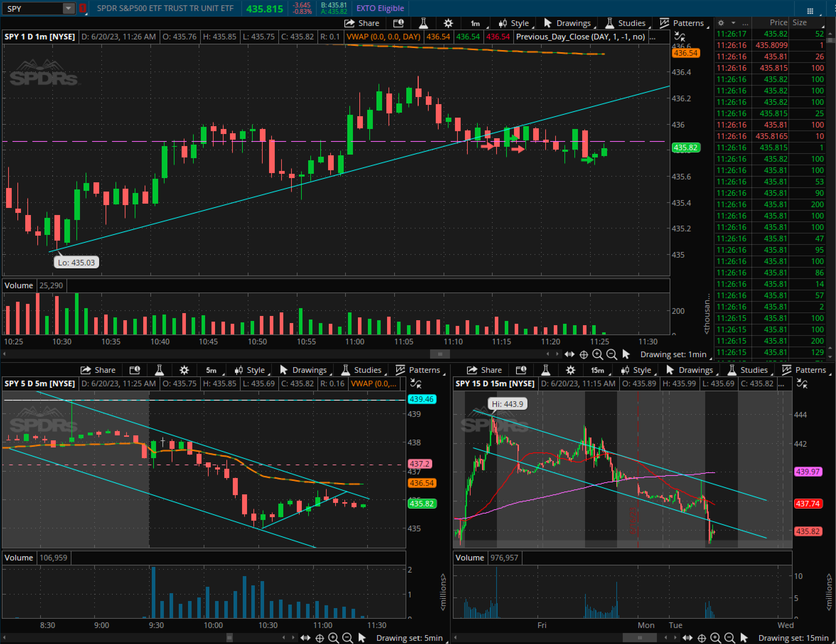Zoom out on the 5m chart
This screenshot has width=836, height=644.
[347, 638]
